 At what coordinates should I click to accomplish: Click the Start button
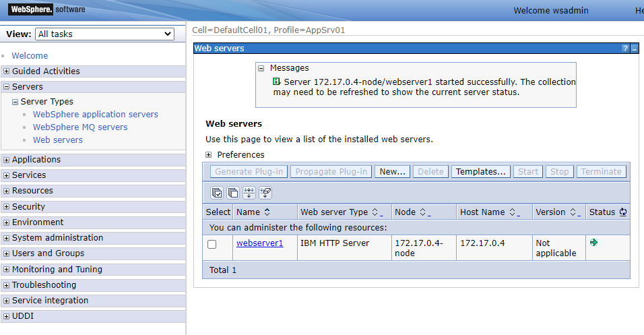pos(527,171)
